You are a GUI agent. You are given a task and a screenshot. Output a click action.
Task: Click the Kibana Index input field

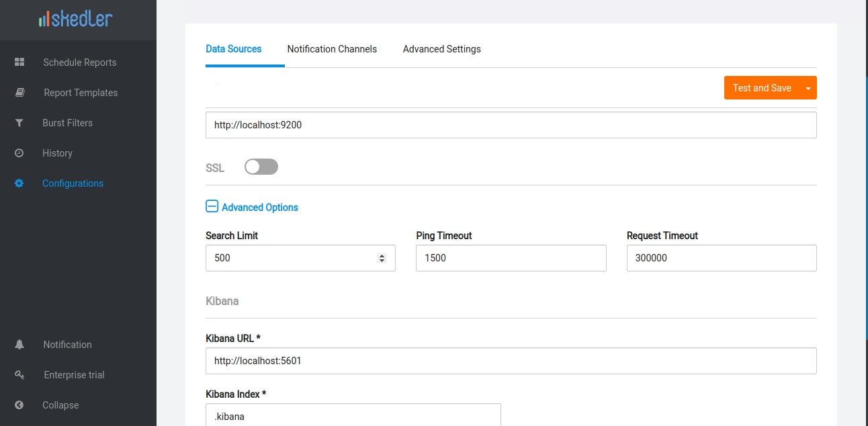(x=353, y=415)
